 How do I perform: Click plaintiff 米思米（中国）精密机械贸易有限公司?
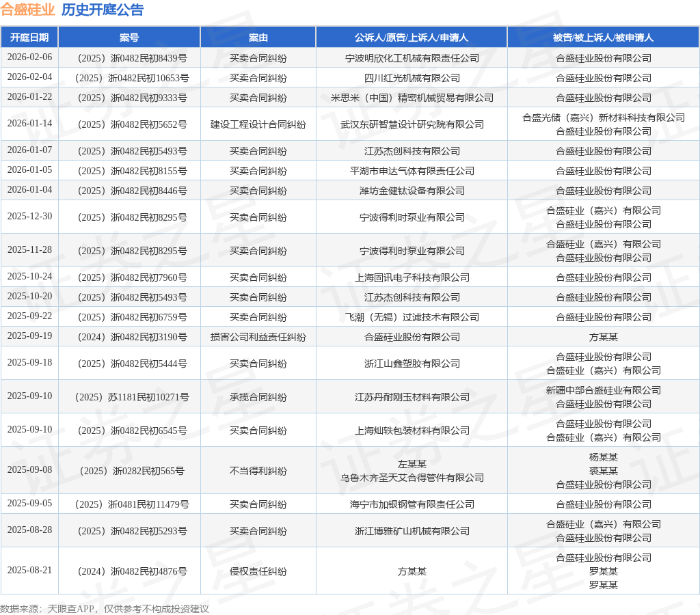pyautogui.click(x=412, y=98)
